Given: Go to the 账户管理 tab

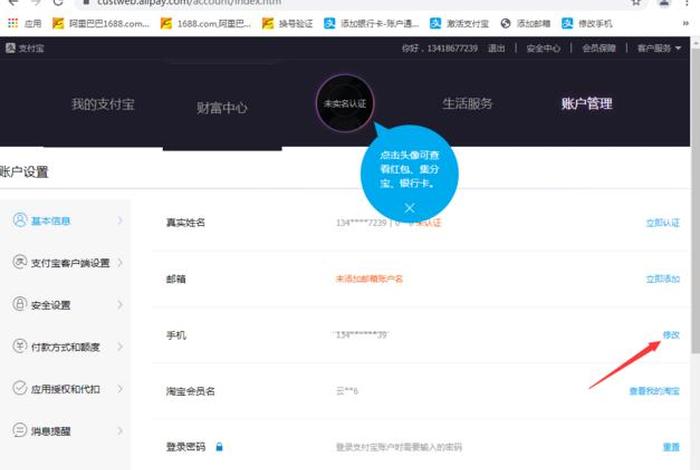Looking at the screenshot, I should coord(587,104).
